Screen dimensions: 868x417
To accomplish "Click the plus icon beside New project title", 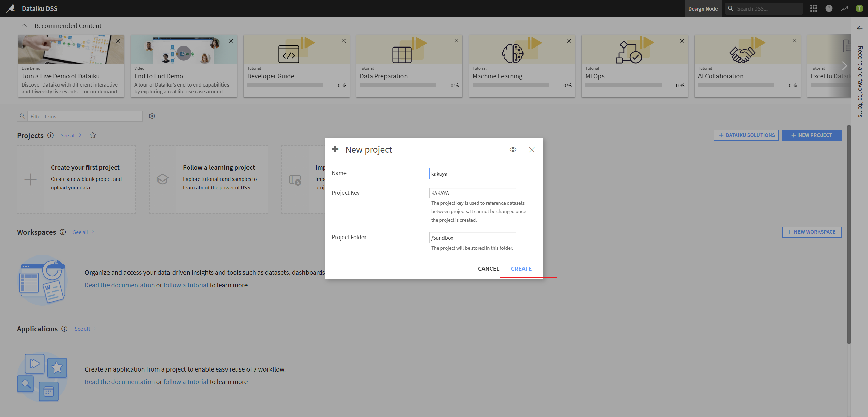I will click(335, 149).
